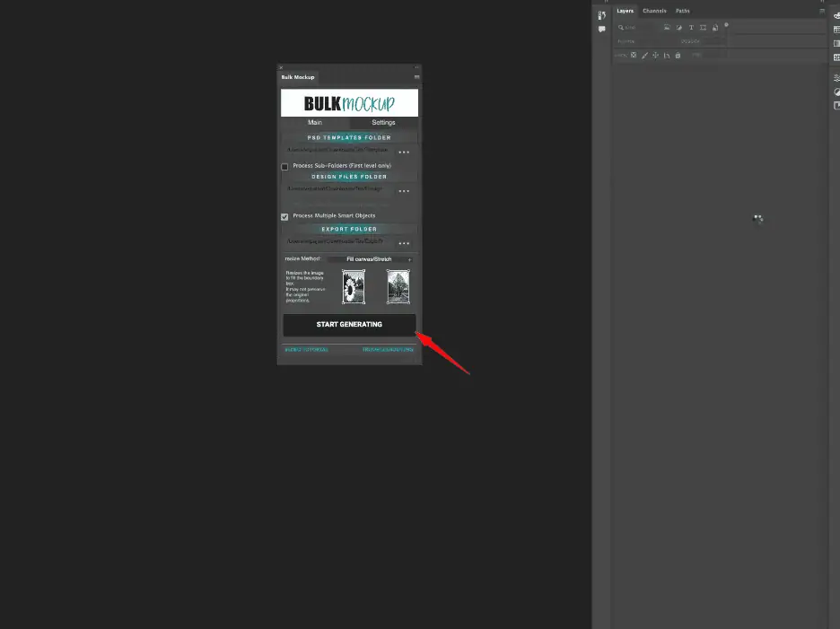Switch to the Settings tab in Bulk Mockup
Image resolution: width=840 pixels, height=629 pixels.
383,122
